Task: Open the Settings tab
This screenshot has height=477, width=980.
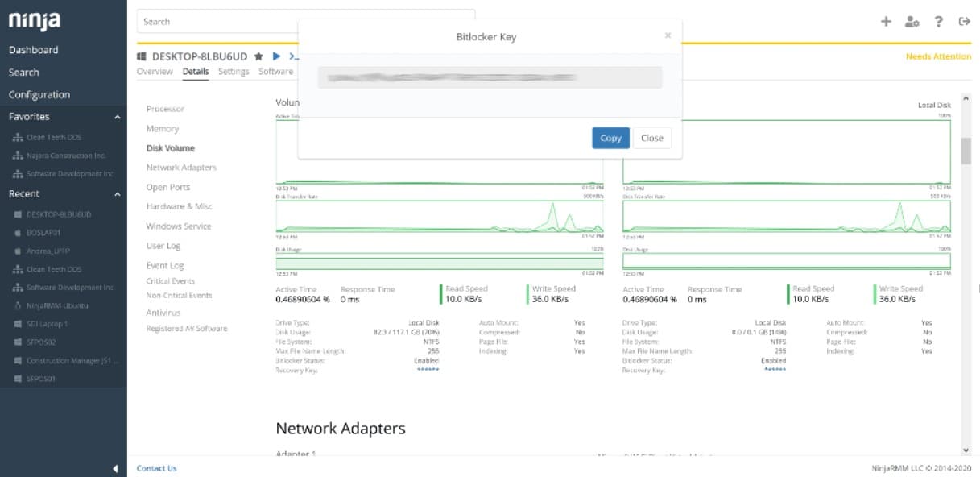Action: pyautogui.click(x=234, y=72)
